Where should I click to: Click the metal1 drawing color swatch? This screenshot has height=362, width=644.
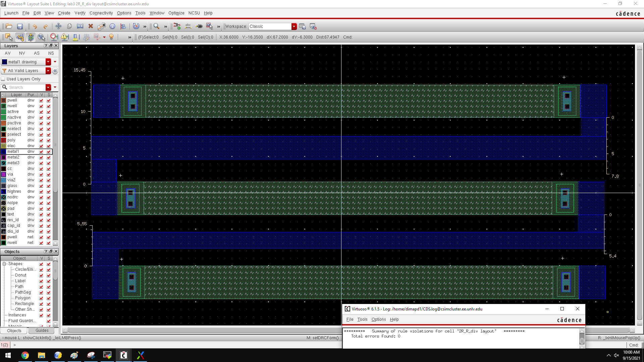(5, 62)
